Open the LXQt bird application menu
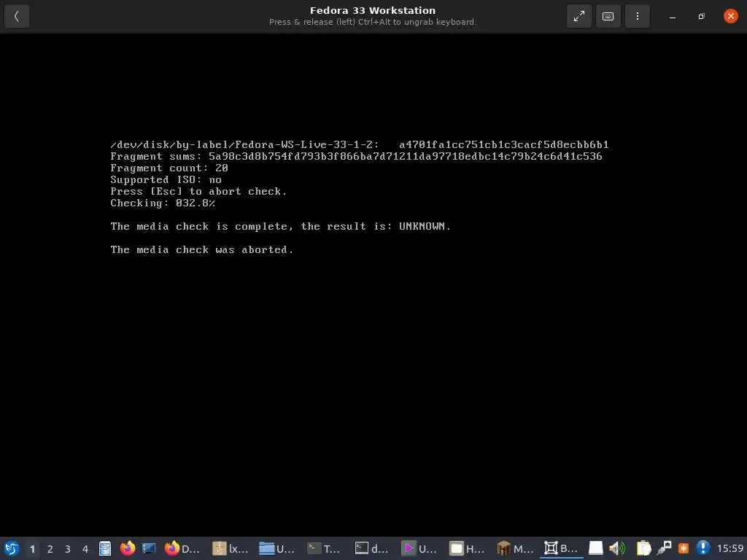Viewport: 747px width, 560px height. coord(12,548)
